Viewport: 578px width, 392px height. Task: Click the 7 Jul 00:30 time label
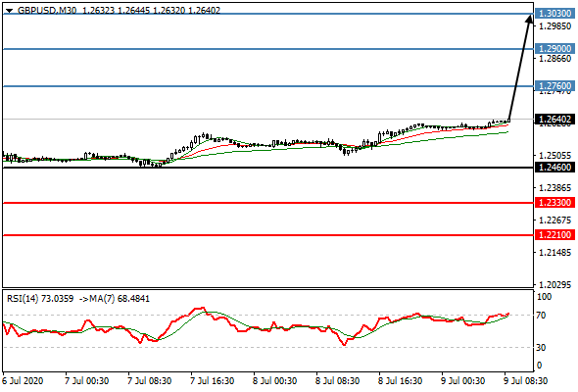click(86, 381)
